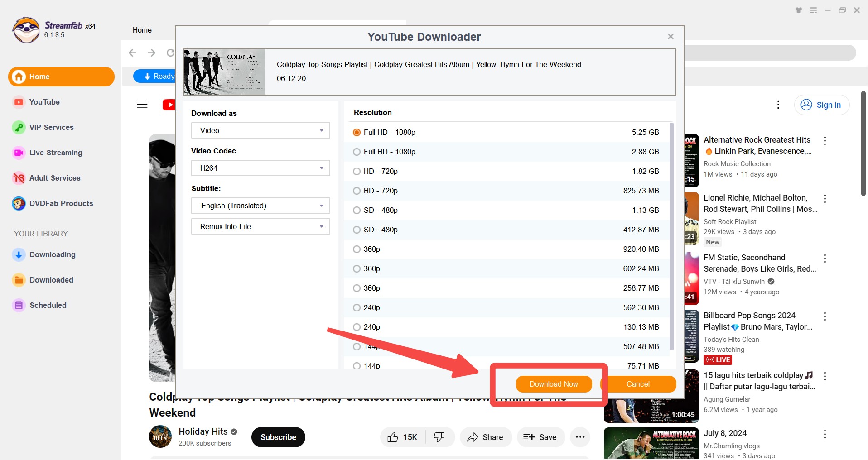Click the Ready to download button
This screenshot has height=460, width=868.
[154, 76]
